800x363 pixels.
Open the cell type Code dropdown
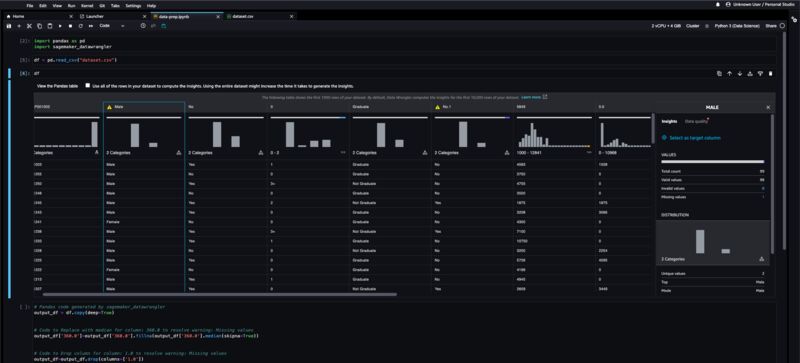point(111,26)
